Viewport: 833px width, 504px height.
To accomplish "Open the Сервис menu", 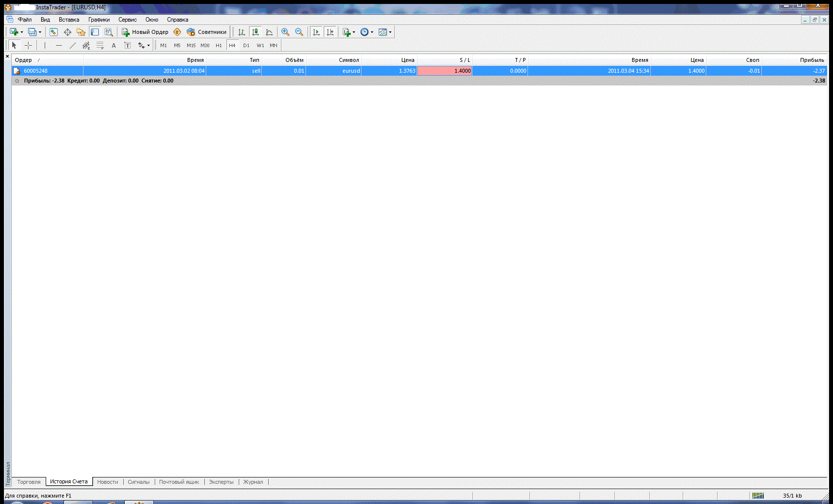I will 127,20.
